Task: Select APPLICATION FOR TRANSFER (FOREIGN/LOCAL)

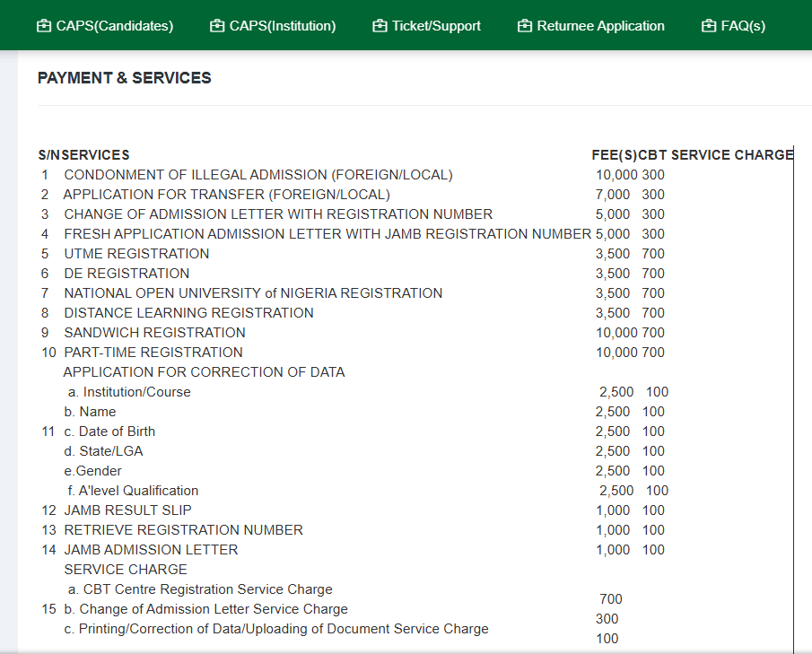Action: 226,194
